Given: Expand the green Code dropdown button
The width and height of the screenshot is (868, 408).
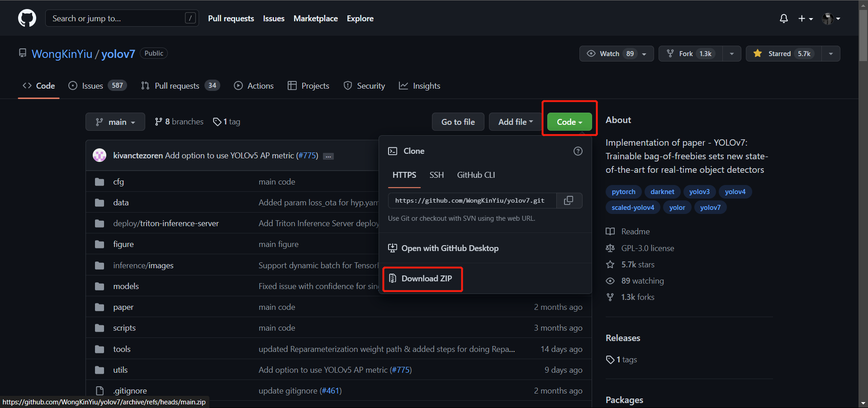Looking at the screenshot, I should (569, 122).
